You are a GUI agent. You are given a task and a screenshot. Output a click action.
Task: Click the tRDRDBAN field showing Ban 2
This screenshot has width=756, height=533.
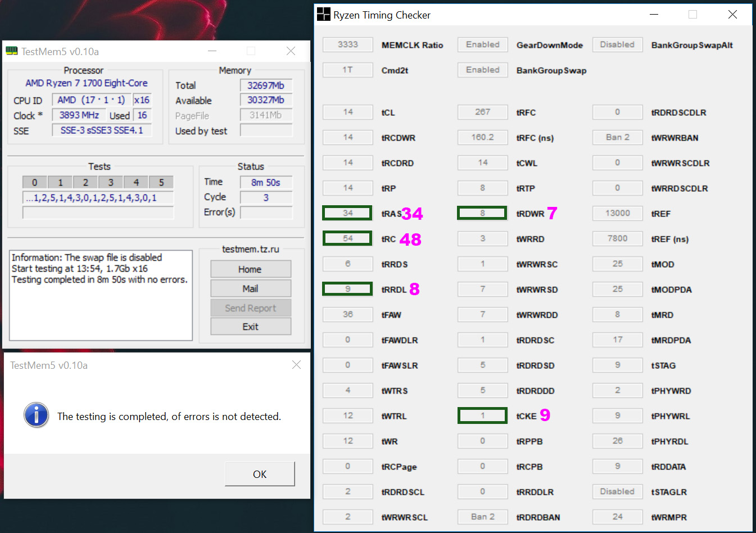coord(483,517)
